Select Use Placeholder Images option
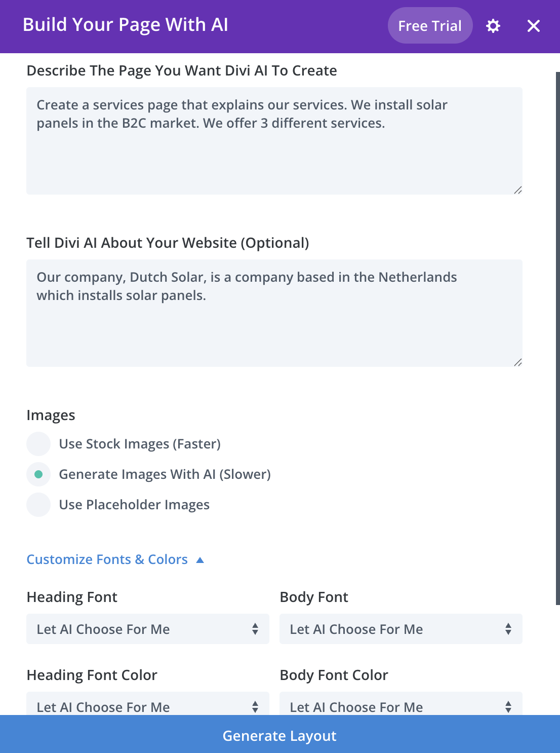560x753 pixels. tap(38, 505)
